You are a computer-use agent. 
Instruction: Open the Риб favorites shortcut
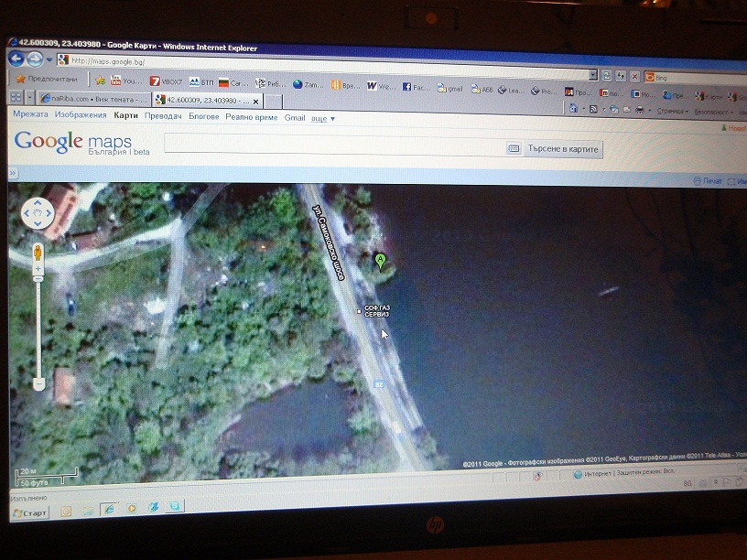click(270, 84)
